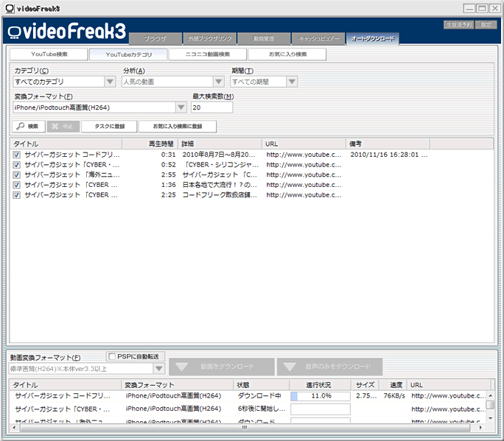The width and height of the screenshot is (504, 441).
Task: Switch to the ブラウザ tab
Action: (154, 38)
